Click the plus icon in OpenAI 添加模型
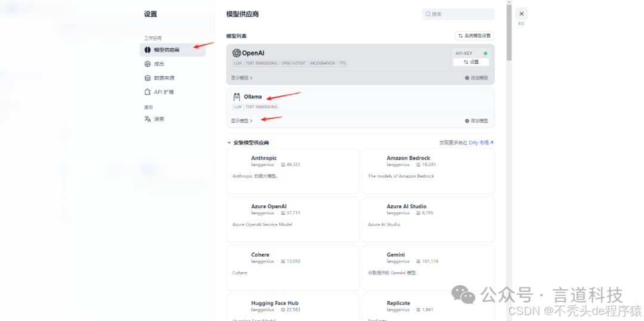 pos(467,78)
